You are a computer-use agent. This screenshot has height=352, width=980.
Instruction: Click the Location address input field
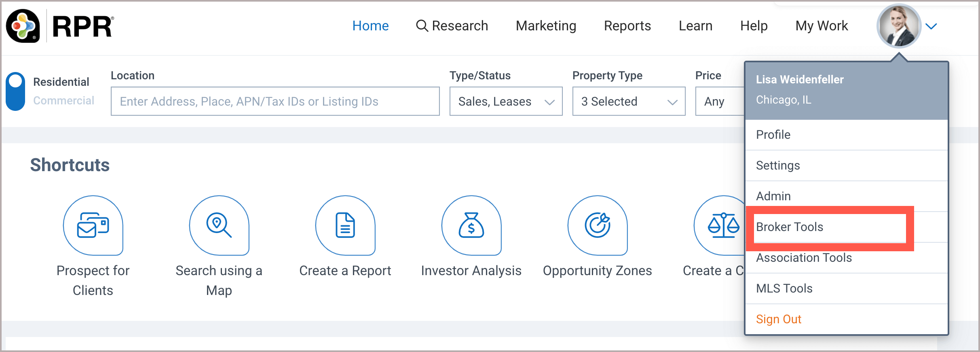pyautogui.click(x=275, y=101)
